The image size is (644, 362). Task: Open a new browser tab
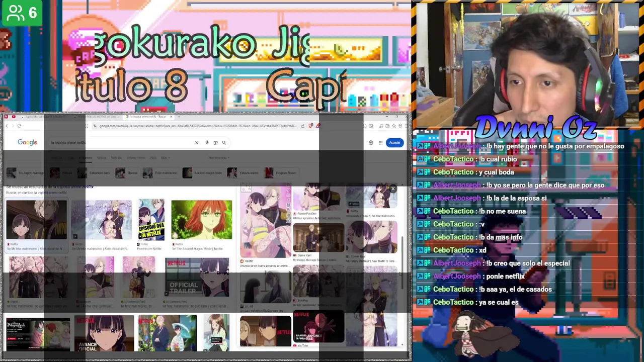tap(179, 117)
